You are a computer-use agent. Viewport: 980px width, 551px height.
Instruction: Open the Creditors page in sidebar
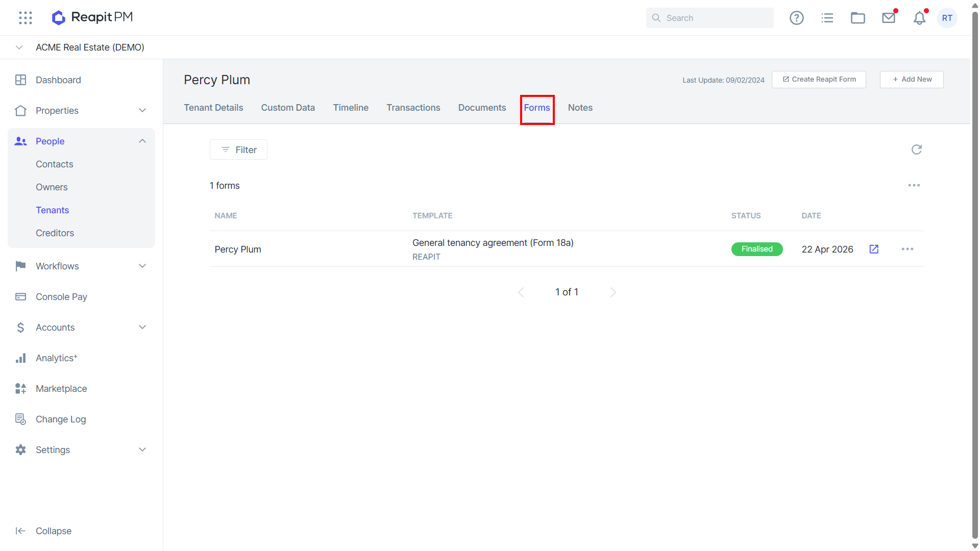[x=55, y=233]
